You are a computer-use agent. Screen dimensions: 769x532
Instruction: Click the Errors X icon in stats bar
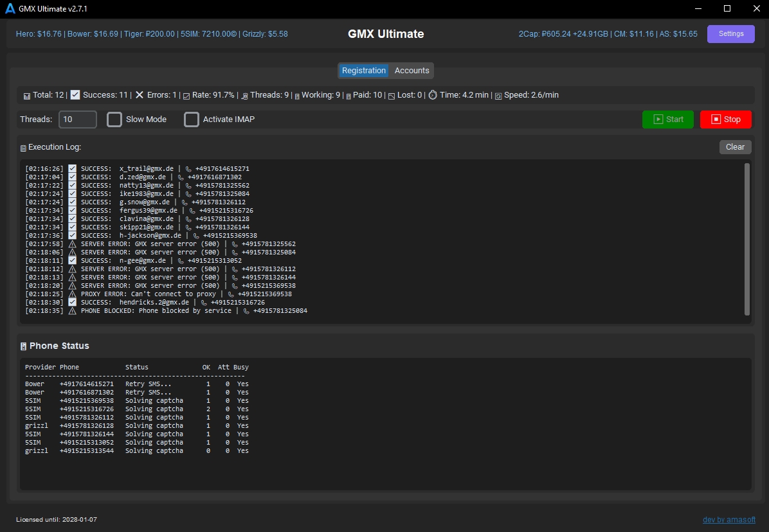coord(140,95)
